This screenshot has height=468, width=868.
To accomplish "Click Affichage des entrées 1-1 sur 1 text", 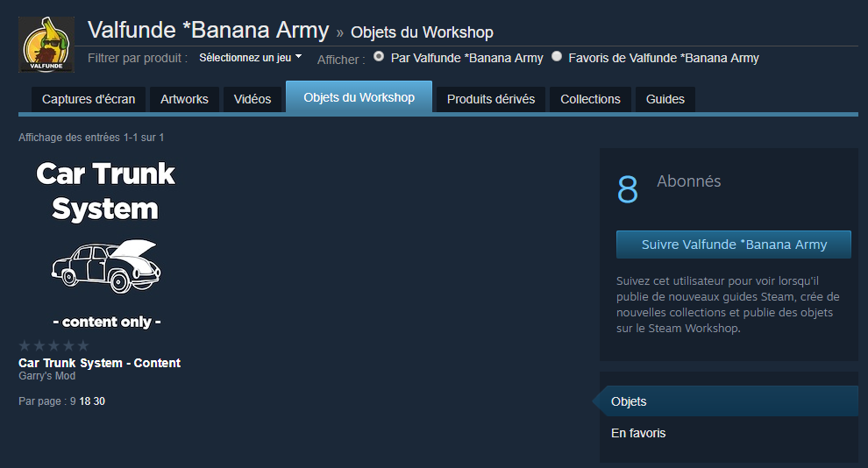I will point(91,138).
